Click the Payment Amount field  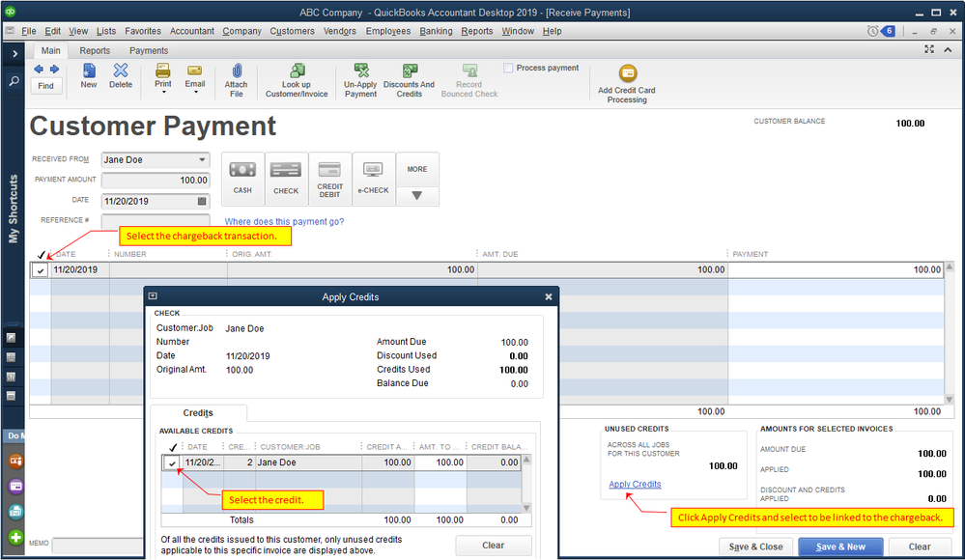(156, 181)
